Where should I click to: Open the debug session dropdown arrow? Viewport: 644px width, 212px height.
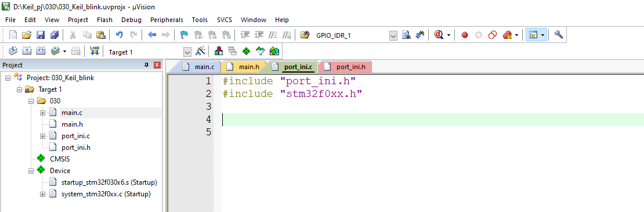coord(449,35)
